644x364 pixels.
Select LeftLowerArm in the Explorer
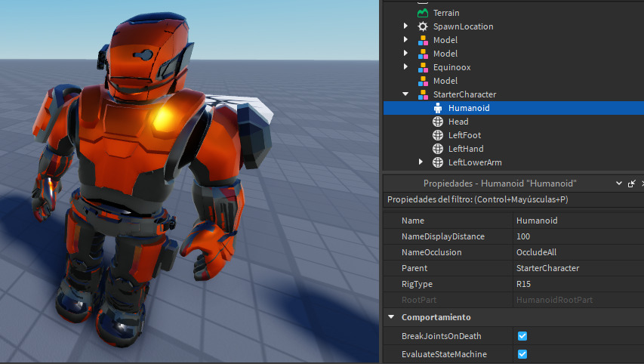point(475,162)
